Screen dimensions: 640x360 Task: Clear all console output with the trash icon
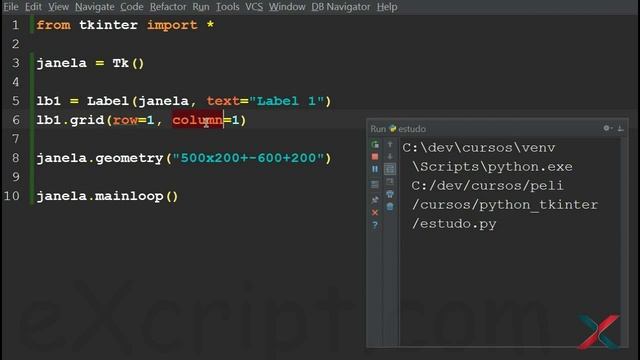click(x=390, y=207)
